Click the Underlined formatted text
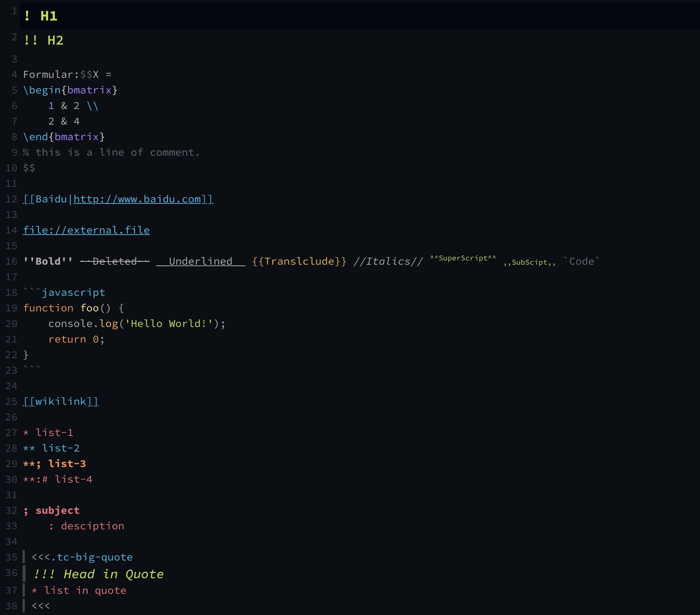Viewport: 700px width, 615px height. [200, 261]
